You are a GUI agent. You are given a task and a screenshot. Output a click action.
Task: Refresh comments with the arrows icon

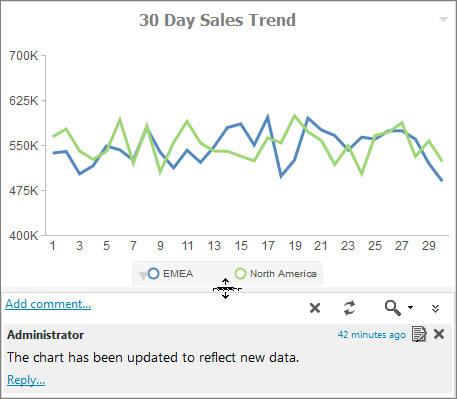coord(349,308)
